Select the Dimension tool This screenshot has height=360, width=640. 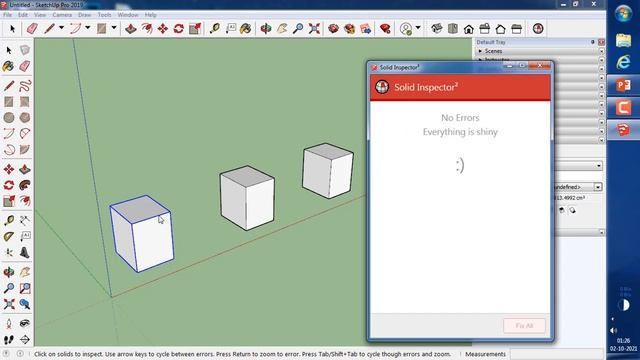pyautogui.click(x=25, y=221)
